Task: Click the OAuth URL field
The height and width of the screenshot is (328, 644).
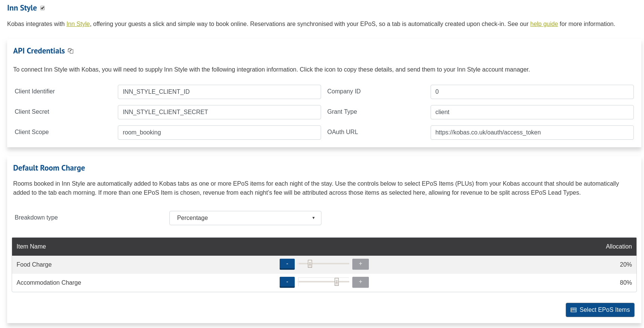Action: point(531,133)
